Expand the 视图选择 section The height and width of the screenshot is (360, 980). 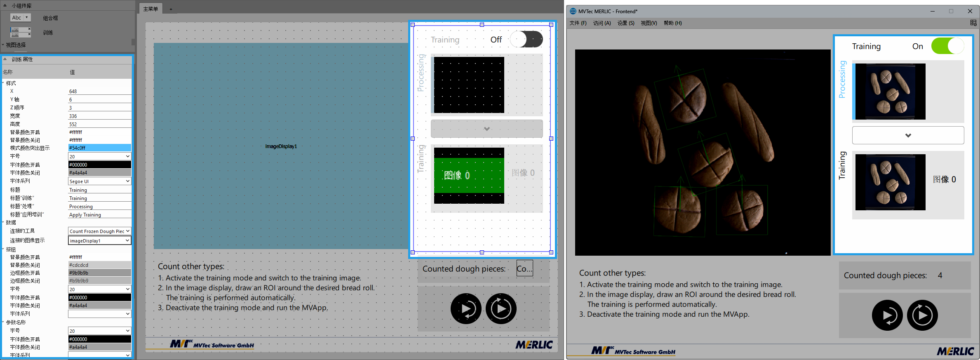click(x=3, y=45)
